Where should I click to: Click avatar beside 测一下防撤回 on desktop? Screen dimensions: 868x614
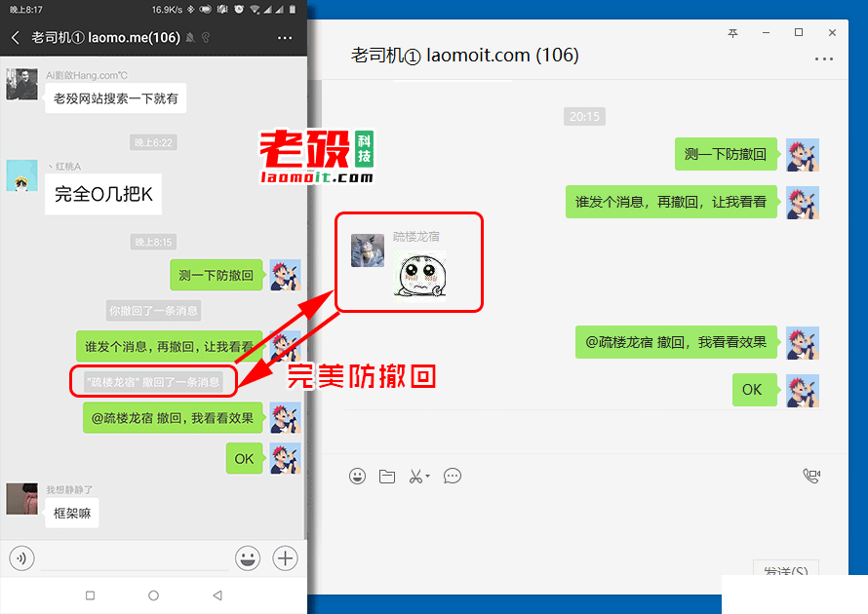click(x=802, y=154)
